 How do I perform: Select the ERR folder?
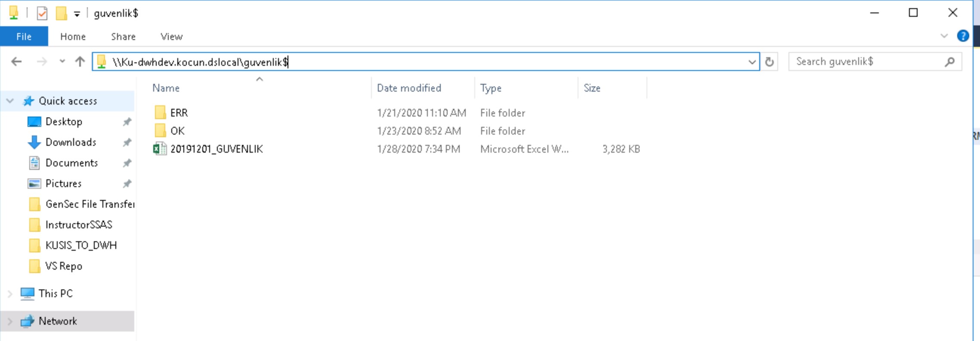pyautogui.click(x=179, y=113)
